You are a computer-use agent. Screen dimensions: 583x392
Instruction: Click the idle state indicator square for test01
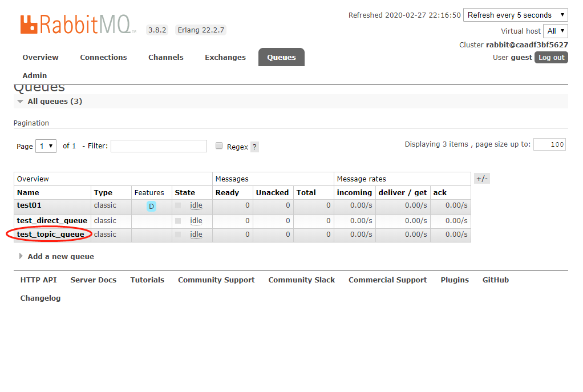[x=178, y=205]
